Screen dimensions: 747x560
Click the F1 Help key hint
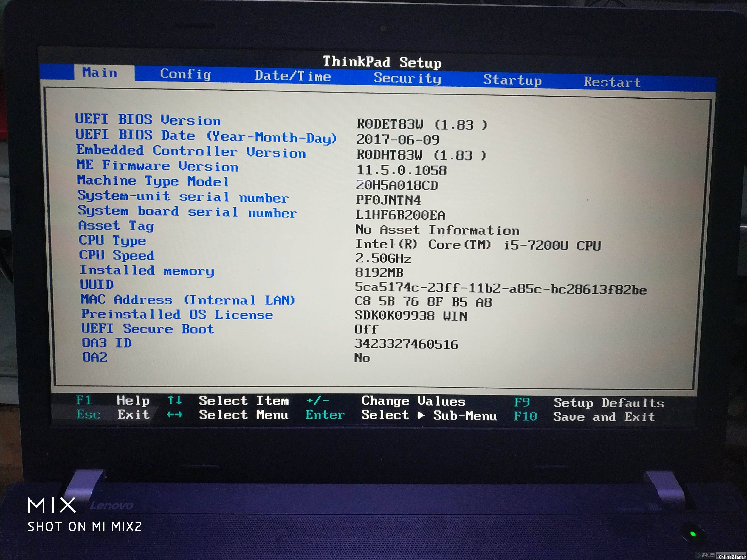coord(113,400)
